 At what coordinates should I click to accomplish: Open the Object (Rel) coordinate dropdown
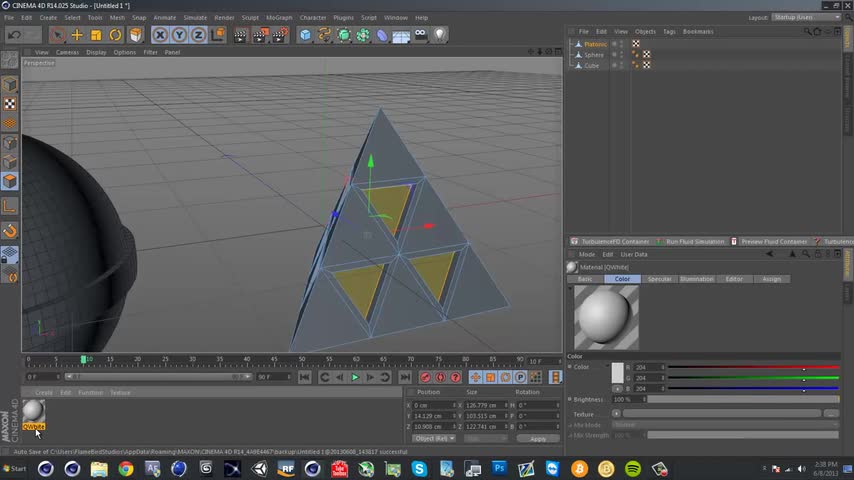(434, 439)
